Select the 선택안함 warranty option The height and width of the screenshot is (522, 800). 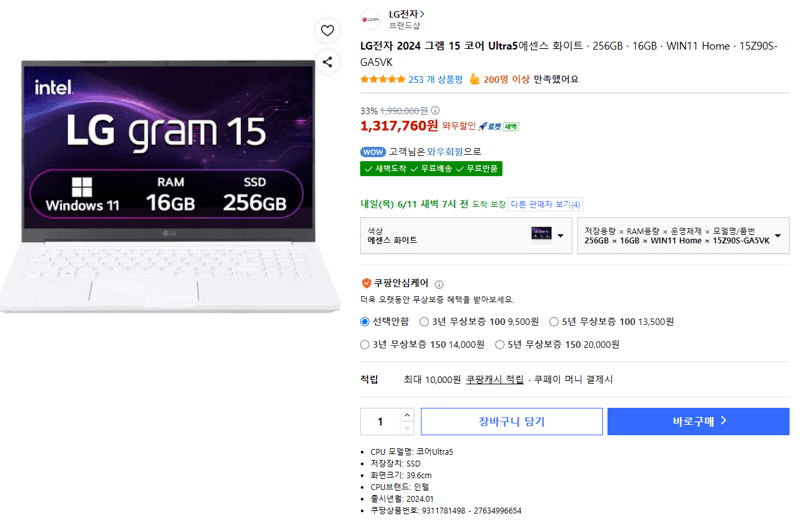[x=365, y=321]
